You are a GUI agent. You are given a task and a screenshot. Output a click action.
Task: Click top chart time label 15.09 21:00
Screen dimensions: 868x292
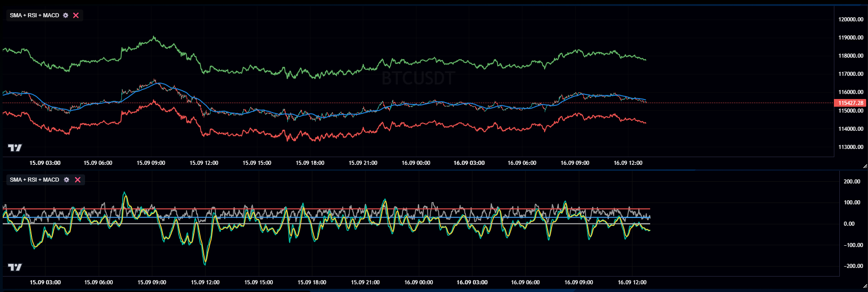363,163
